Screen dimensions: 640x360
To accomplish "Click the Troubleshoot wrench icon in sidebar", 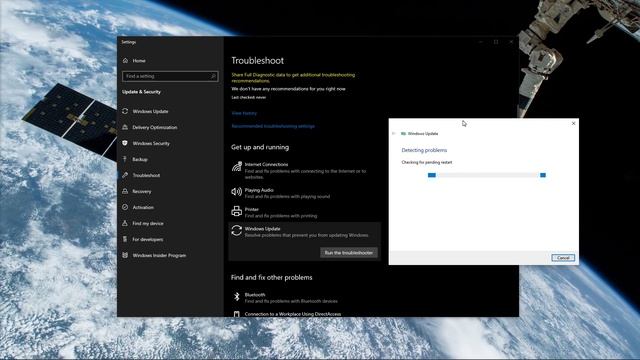I will click(125, 175).
